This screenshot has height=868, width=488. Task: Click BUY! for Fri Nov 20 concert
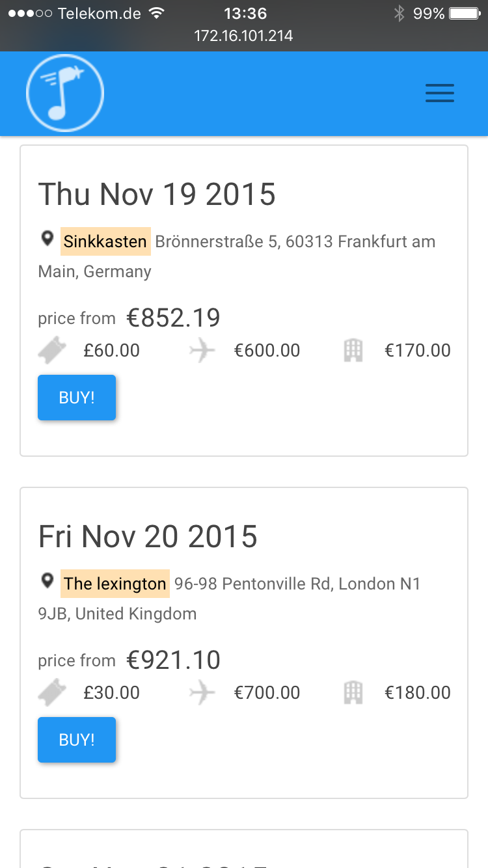coord(77,740)
